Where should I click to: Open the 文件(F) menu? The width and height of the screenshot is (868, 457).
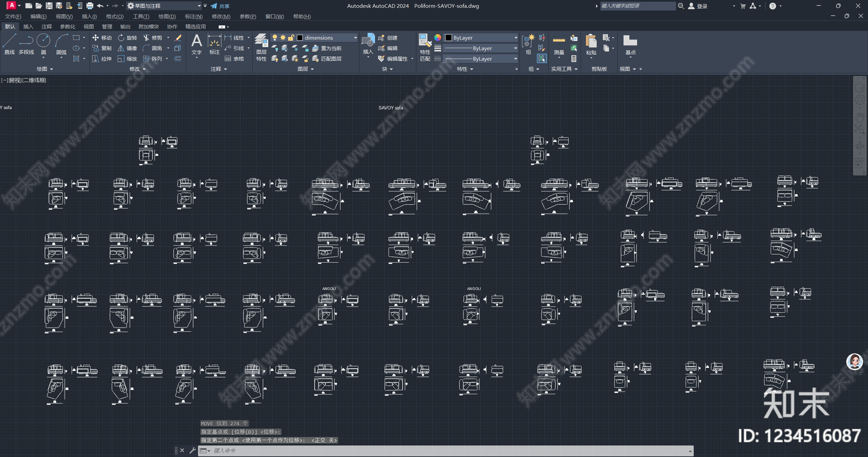[13, 17]
